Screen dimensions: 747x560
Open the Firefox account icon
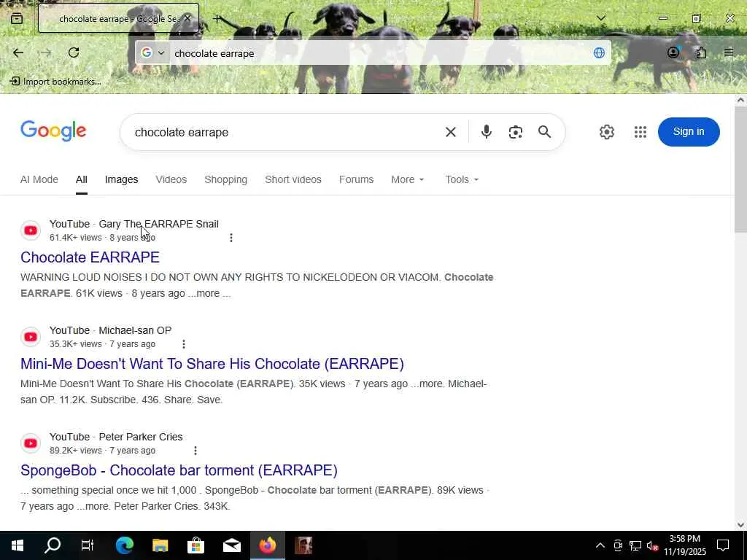(673, 52)
